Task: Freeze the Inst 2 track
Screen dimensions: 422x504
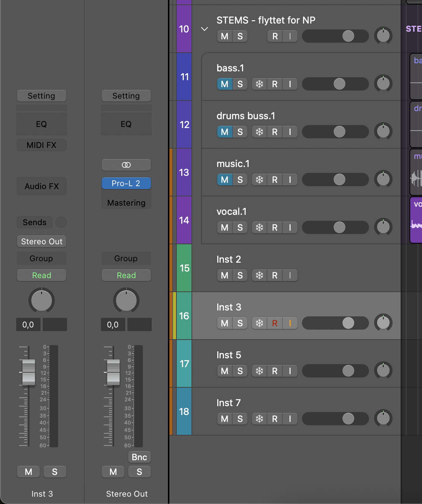Action: [x=259, y=275]
